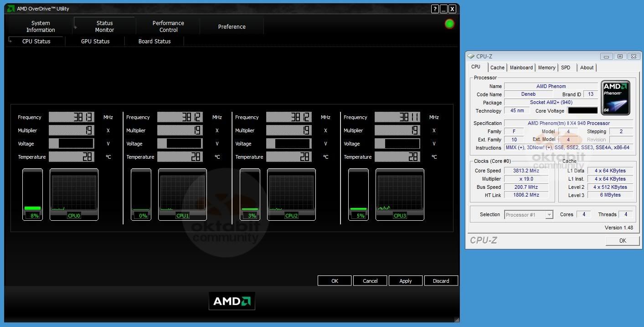This screenshot has width=644, height=327.
Task: Switch to the Performance Control tab
Action: pyautogui.click(x=168, y=26)
